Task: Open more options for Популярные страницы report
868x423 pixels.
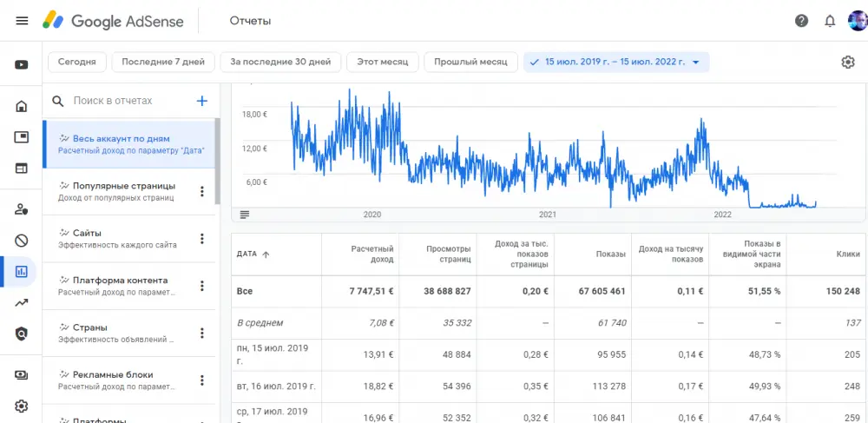Action: (202, 192)
